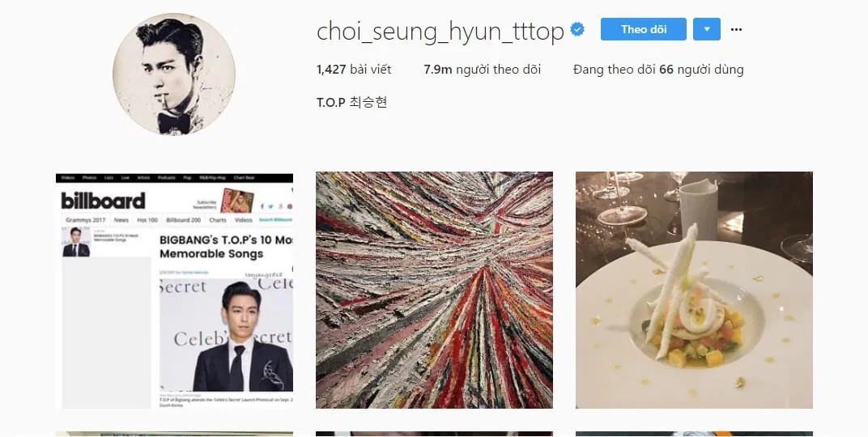Open the plated dish photo post
The image size is (868, 437).
coord(694,291)
